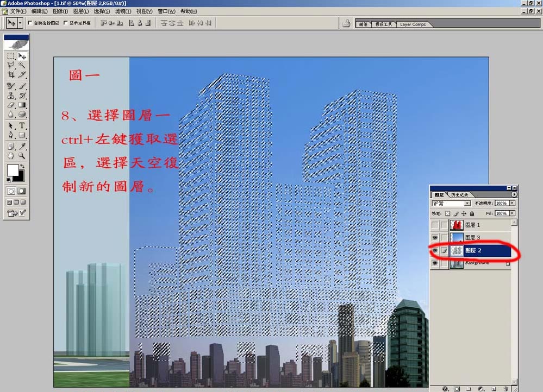Screen dimensions: 543x392
Task: Click the background color swatch
Action: click(x=20, y=177)
